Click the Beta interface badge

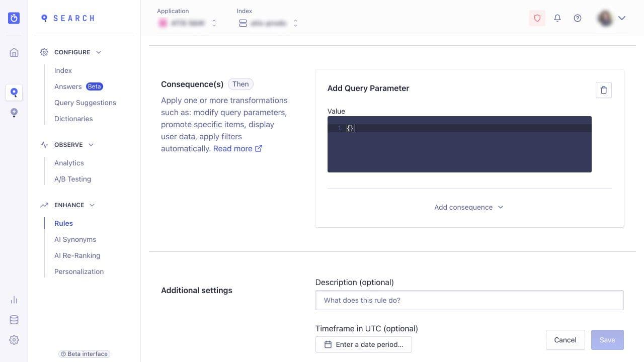point(84,354)
